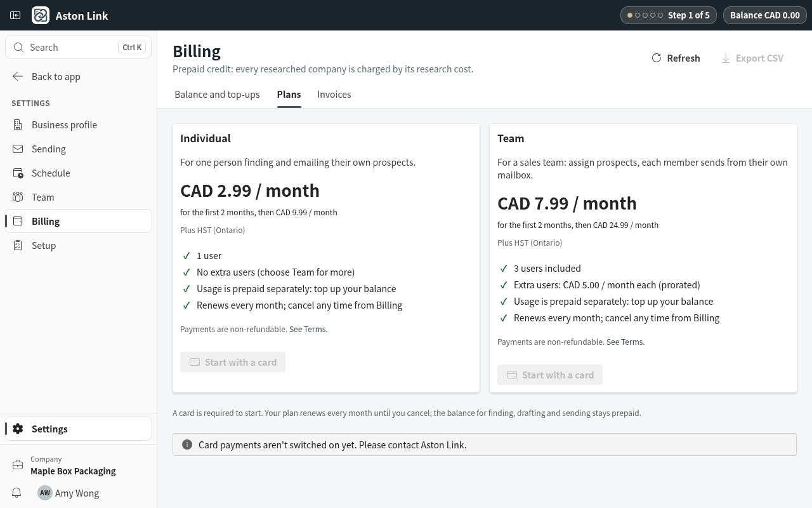Viewport: 812px width, 508px height.
Task: Open the Invoices tab
Action: point(334,95)
